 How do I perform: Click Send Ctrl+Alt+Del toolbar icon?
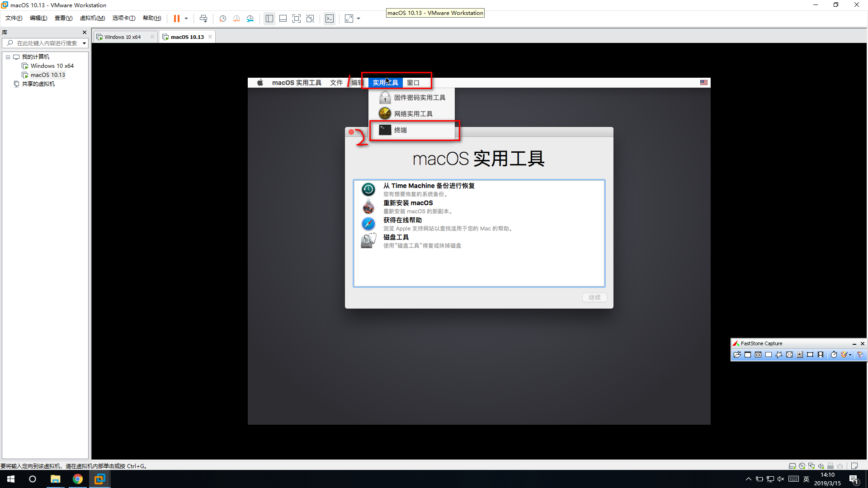pyautogui.click(x=203, y=19)
